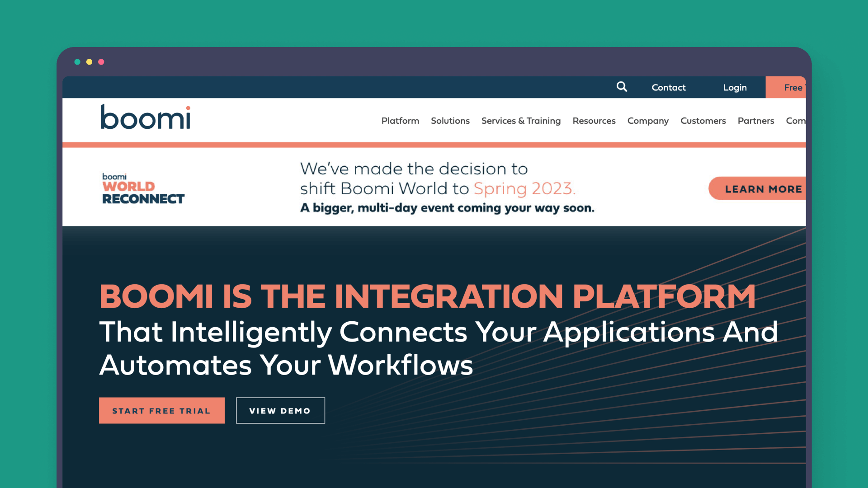Click the Spring 2023 banner text

(524, 188)
